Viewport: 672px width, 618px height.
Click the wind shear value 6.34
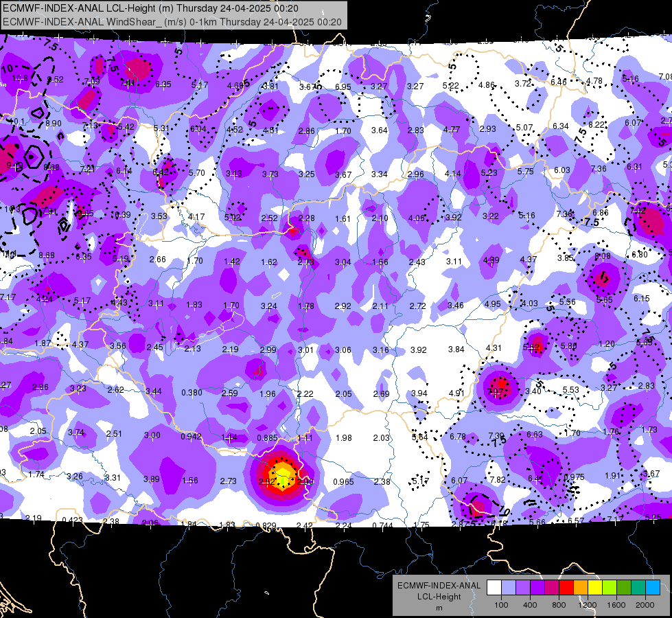561,126
